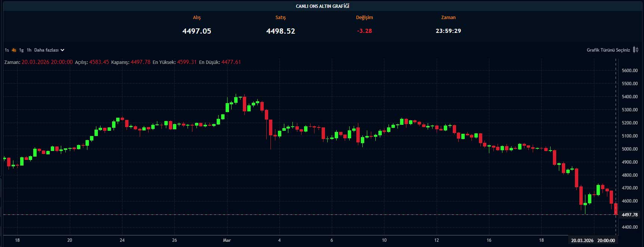The image size is (644, 247).
Task: Expand the Daha fazlası interval dropdown
Action: point(49,50)
